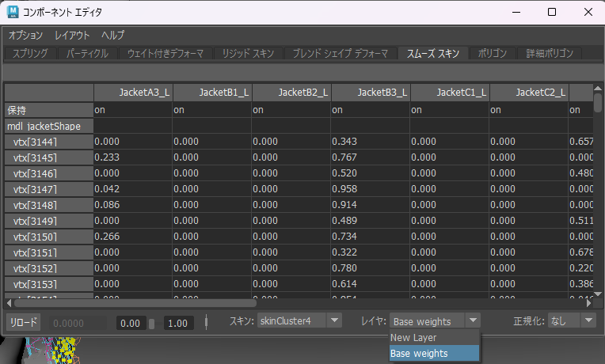
Task: Select the mdl_jacketShape row header
Action: (49, 126)
